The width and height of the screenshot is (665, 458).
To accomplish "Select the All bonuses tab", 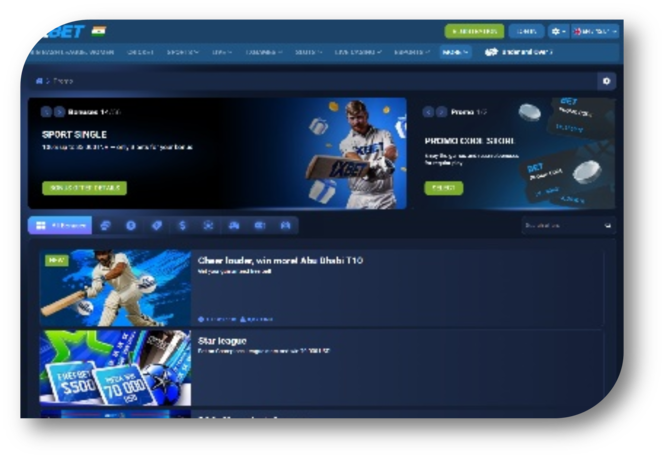I will pyautogui.click(x=59, y=226).
